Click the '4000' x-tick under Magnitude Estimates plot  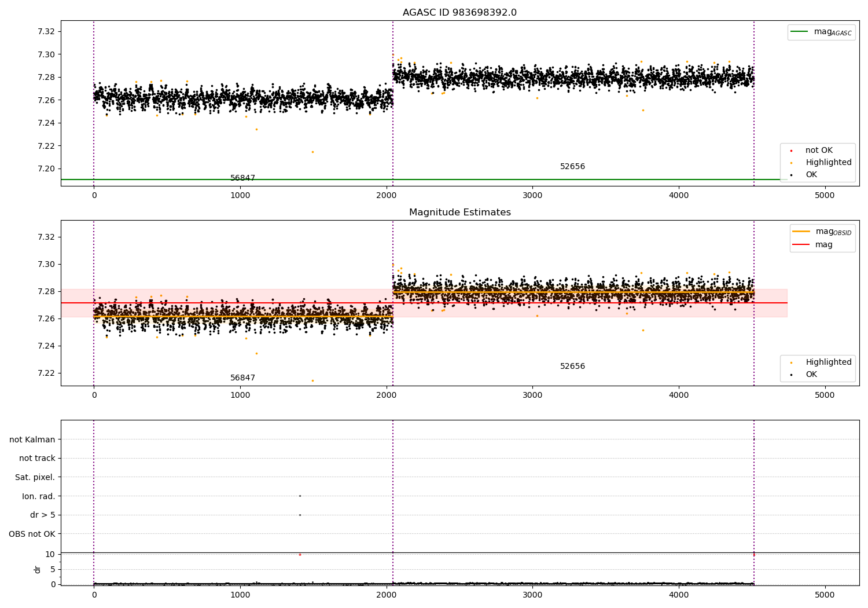pyautogui.click(x=679, y=395)
